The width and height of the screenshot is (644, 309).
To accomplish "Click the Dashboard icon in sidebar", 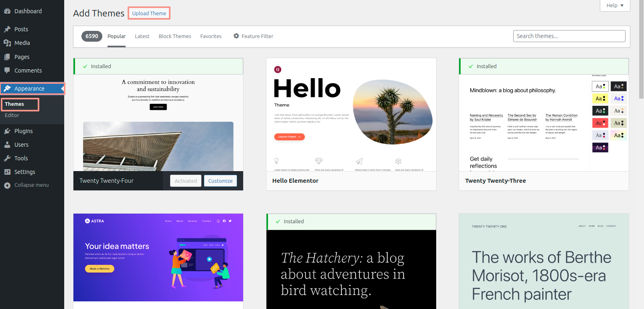I will (x=7, y=11).
